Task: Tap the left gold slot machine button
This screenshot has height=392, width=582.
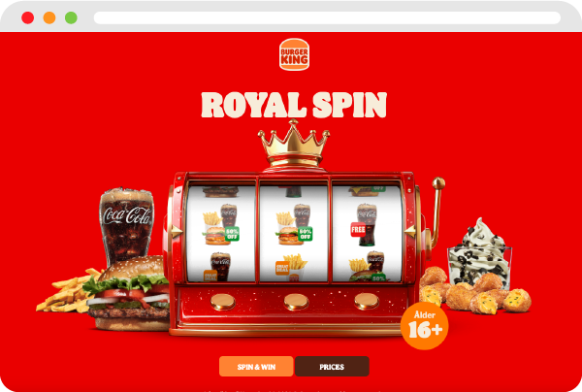Action: 223,302
